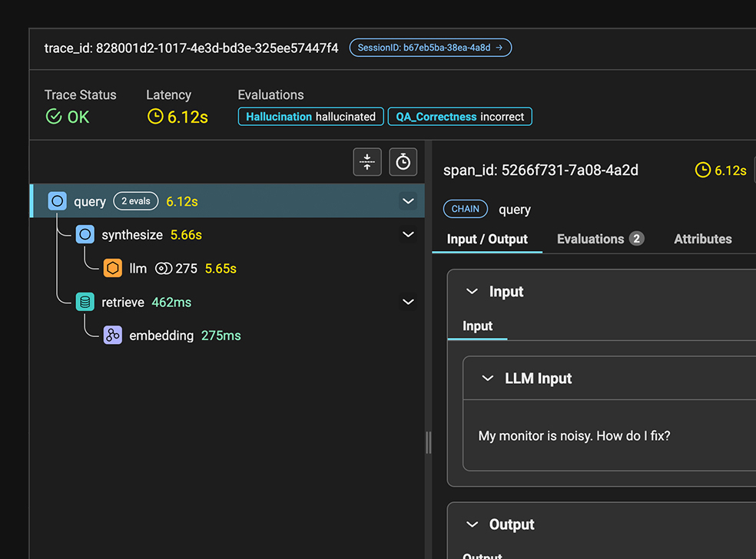Click the synthesize span icon
Image resolution: width=756 pixels, height=559 pixels.
click(x=85, y=235)
